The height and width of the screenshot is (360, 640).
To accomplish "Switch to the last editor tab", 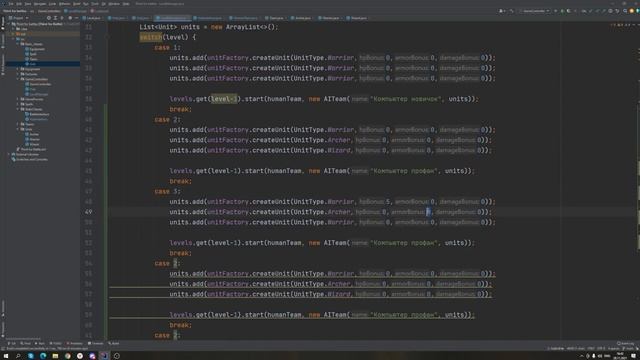I will [x=357, y=18].
